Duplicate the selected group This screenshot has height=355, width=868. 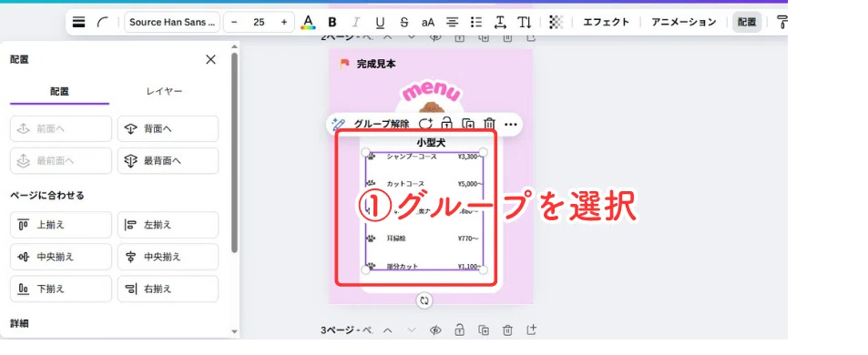click(468, 124)
